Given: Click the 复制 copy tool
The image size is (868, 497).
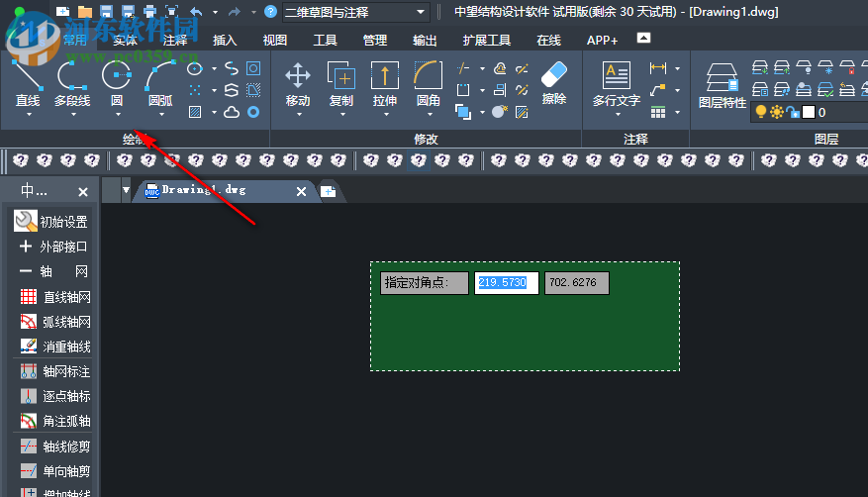Looking at the screenshot, I should pos(341,83).
